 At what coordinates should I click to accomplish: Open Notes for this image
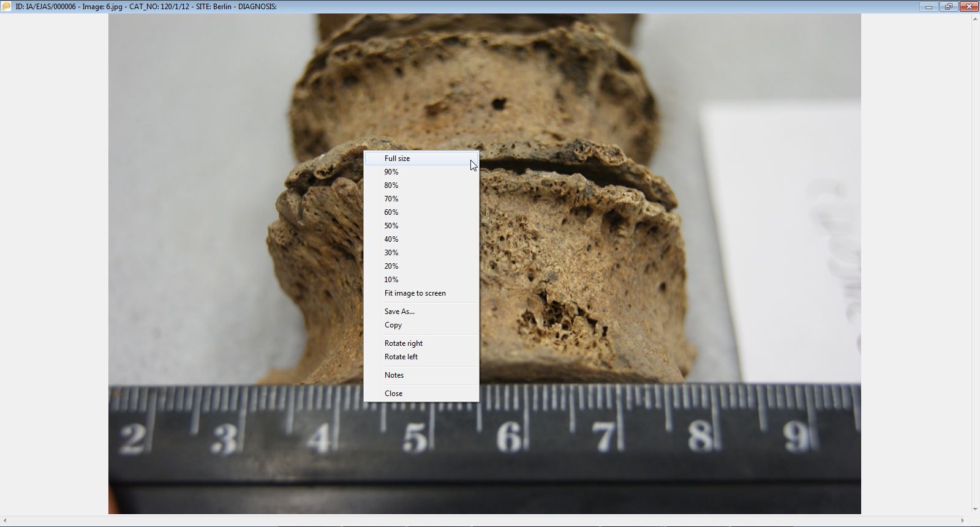pos(394,375)
